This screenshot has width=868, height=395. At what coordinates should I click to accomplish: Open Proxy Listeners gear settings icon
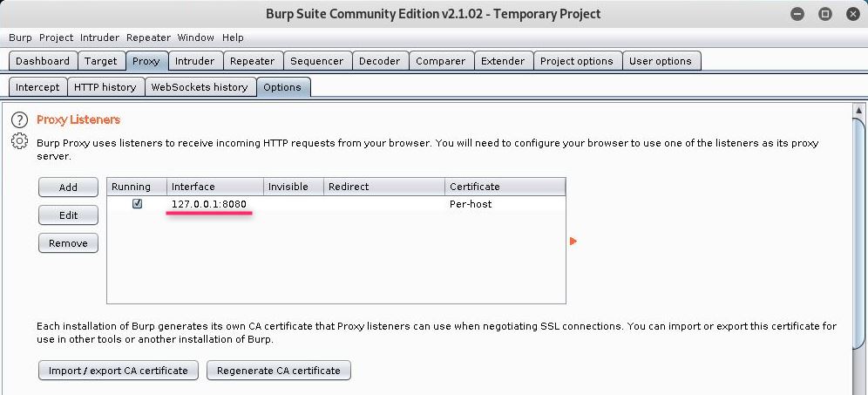click(19, 141)
